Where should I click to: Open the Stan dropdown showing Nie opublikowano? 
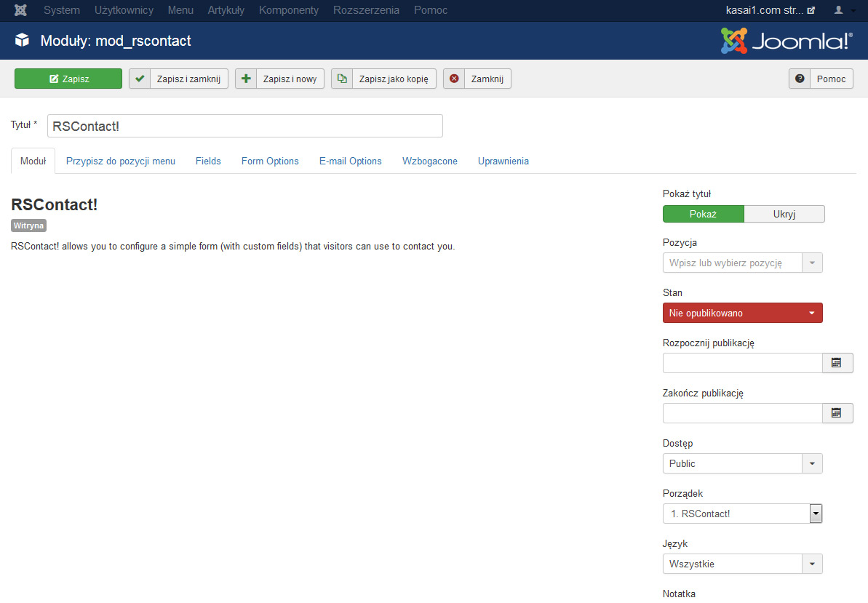742,313
